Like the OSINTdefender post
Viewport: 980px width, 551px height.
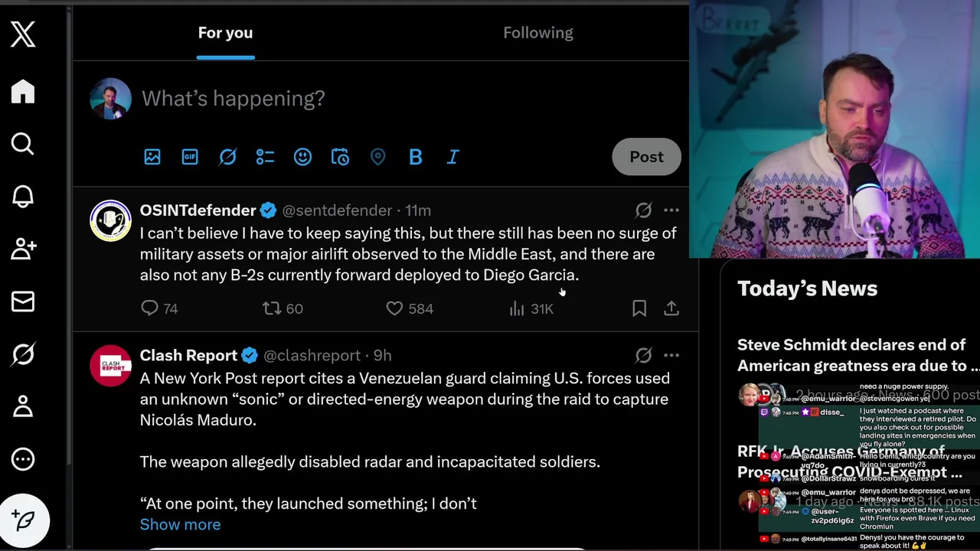394,308
